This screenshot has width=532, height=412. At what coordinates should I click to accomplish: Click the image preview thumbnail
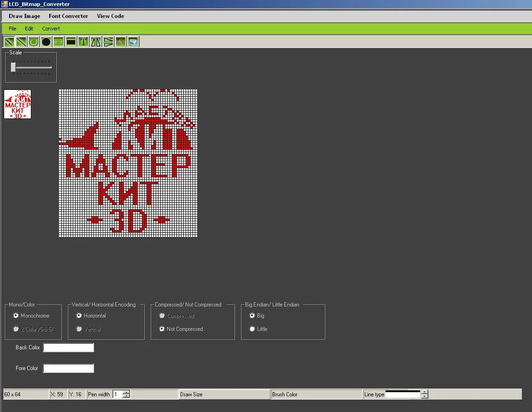point(18,104)
